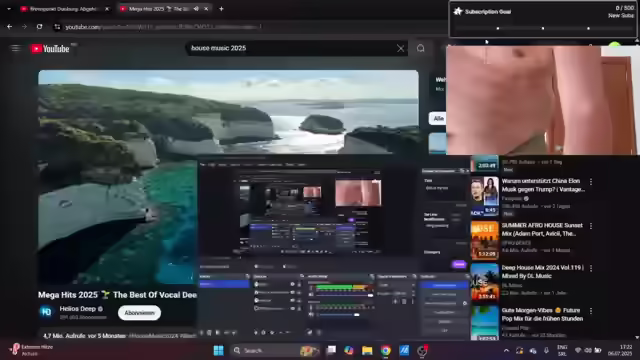The height and width of the screenshot is (360, 640).
Task: Reload the page with the browser refresh icon
Action: click(x=39, y=27)
